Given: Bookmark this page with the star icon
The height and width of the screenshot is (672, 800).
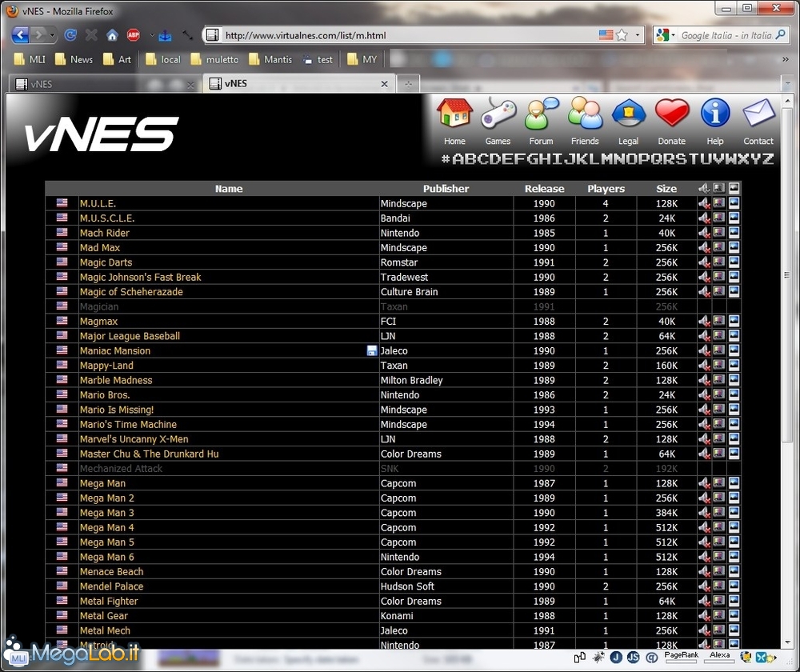Looking at the screenshot, I should (622, 34).
